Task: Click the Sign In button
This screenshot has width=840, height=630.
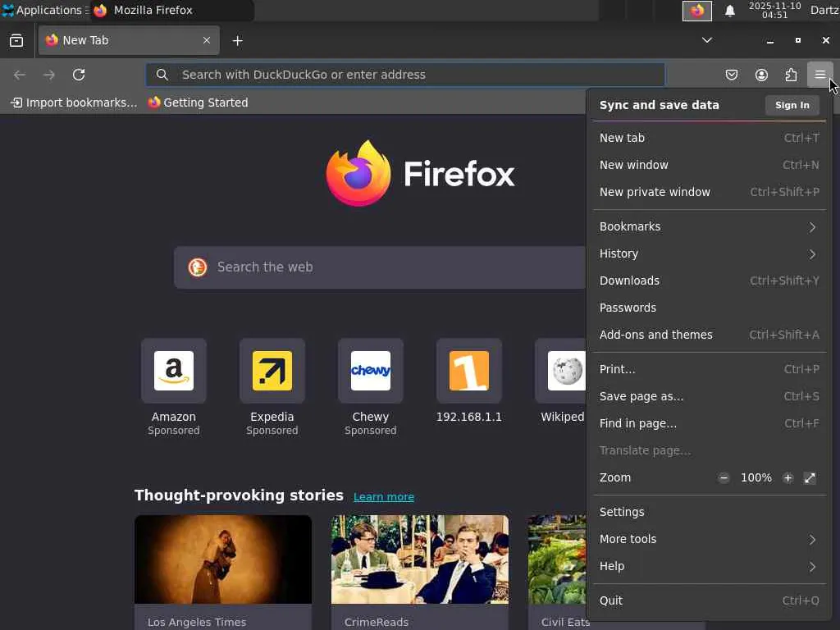Action: [x=792, y=105]
